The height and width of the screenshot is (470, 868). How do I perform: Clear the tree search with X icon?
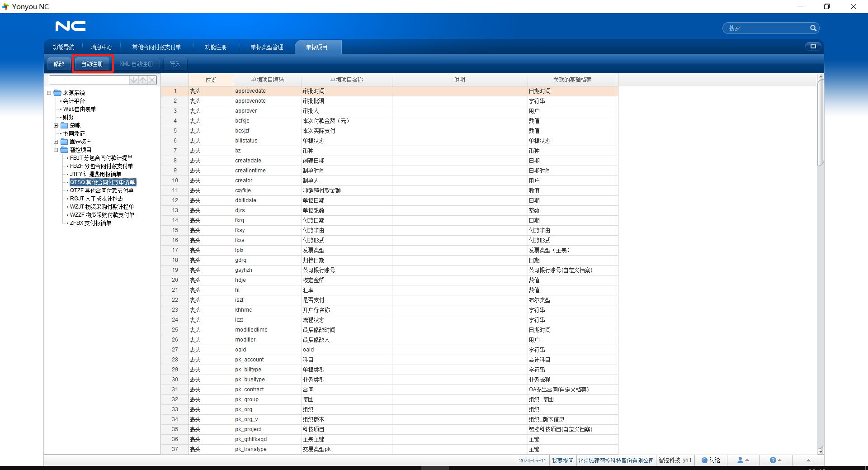click(152, 80)
